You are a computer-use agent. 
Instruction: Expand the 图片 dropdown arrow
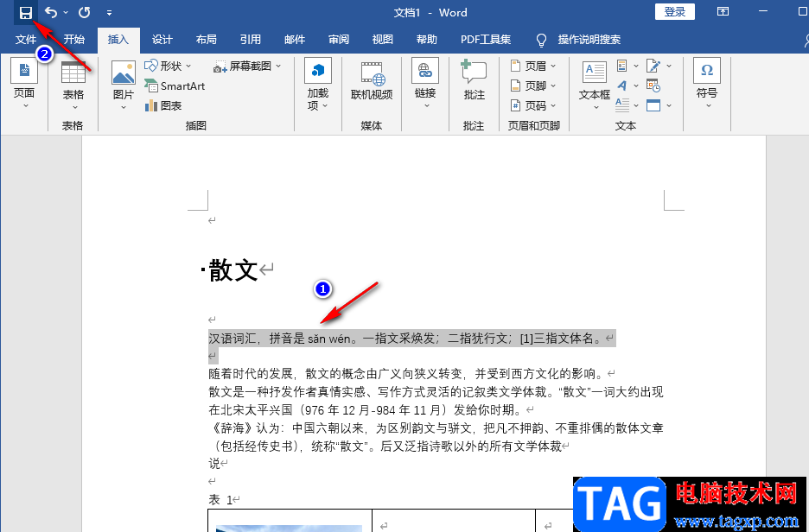point(124,107)
